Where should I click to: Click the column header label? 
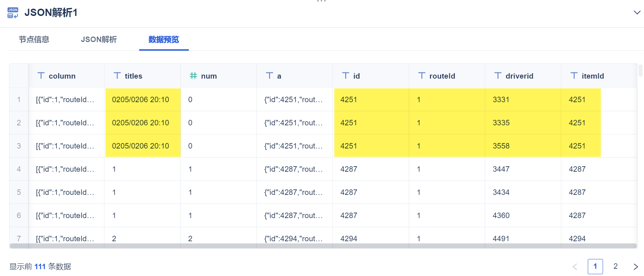coord(62,76)
